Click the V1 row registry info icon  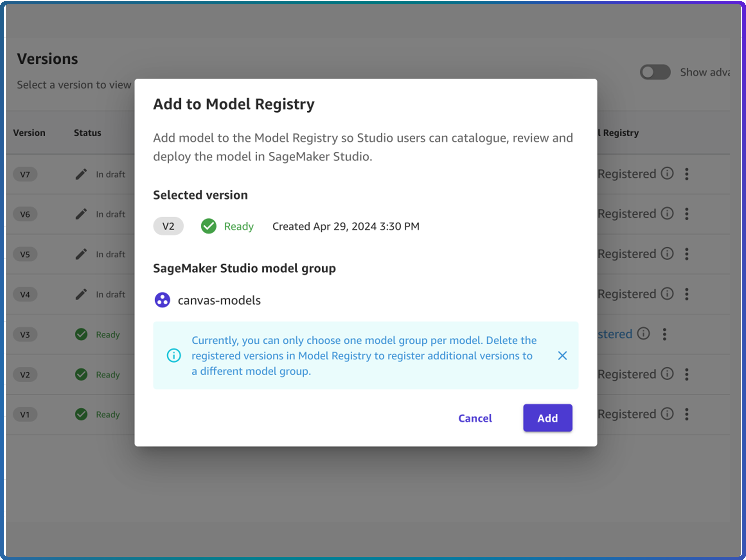coord(667,413)
